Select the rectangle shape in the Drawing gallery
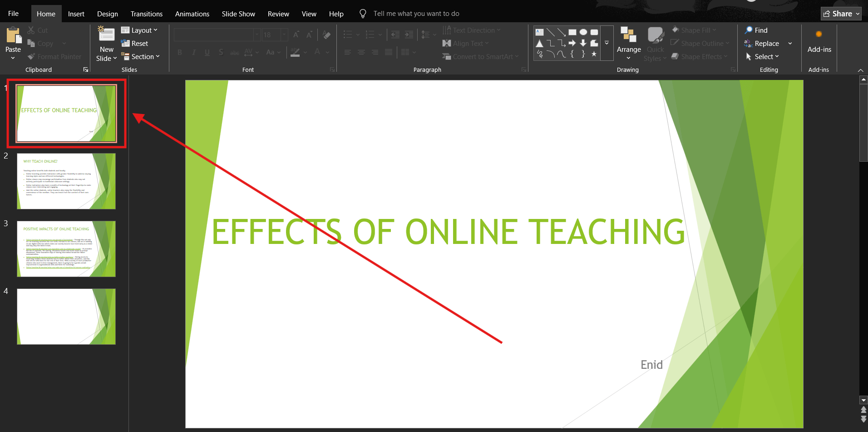This screenshot has height=432, width=868. 573,32
